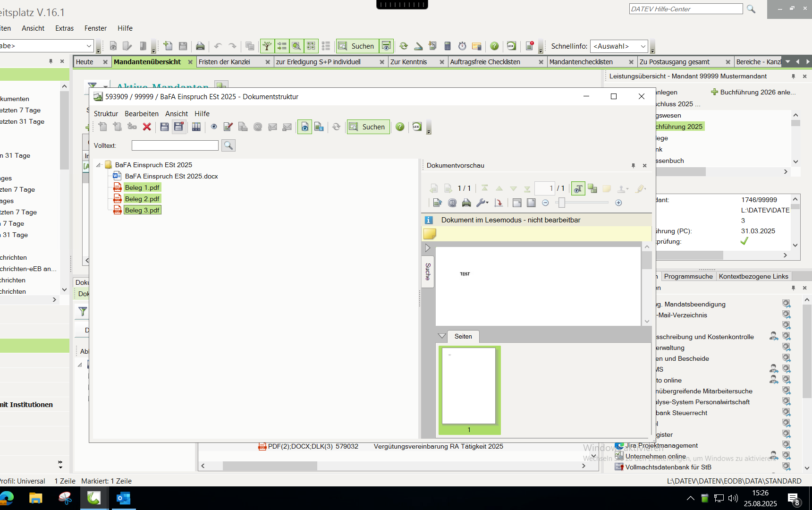Collapse the BaFA Einspruch ESt 2025 folder

(99, 165)
